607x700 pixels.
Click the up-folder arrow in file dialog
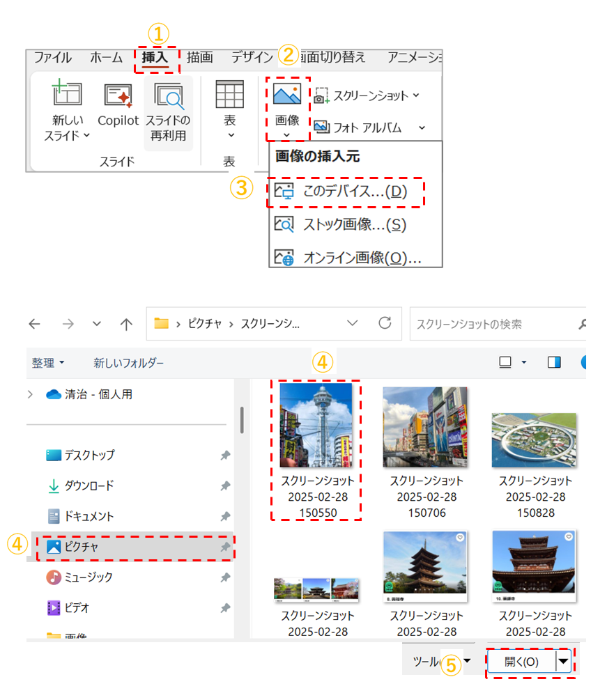(126, 324)
